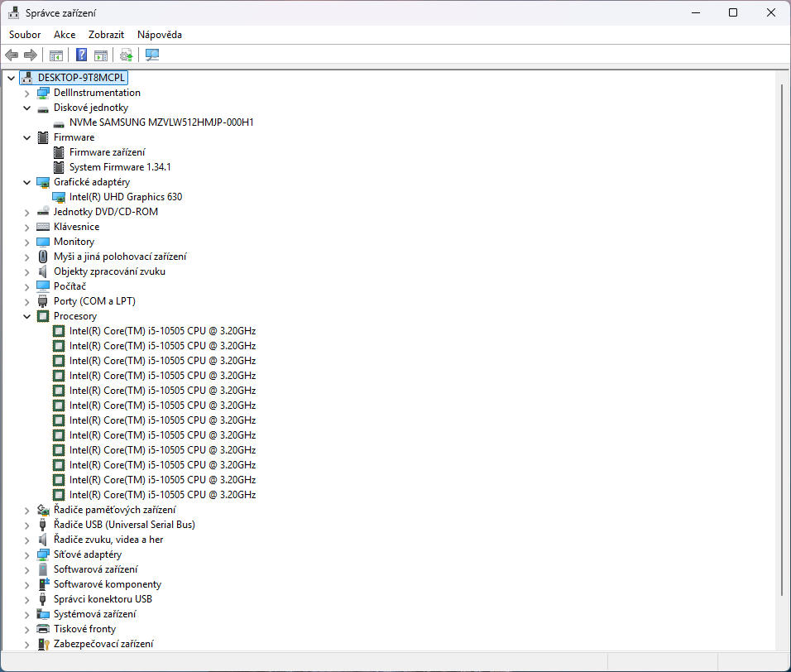Select the NVMe SAMSUNG disk drive entry

[x=161, y=122]
